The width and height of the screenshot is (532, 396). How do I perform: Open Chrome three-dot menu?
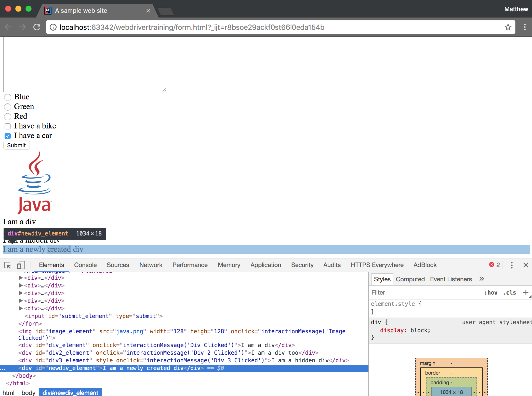tap(525, 27)
